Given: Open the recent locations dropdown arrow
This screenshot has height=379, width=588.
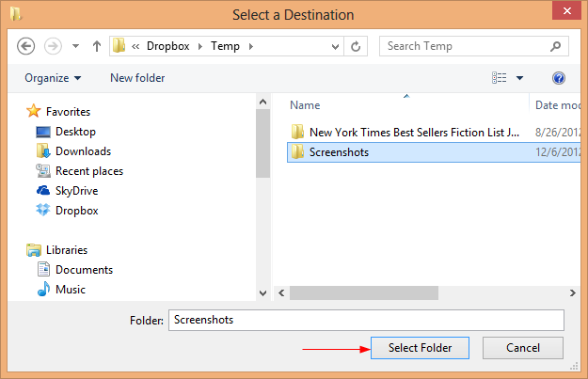Looking at the screenshot, I should click(x=76, y=46).
